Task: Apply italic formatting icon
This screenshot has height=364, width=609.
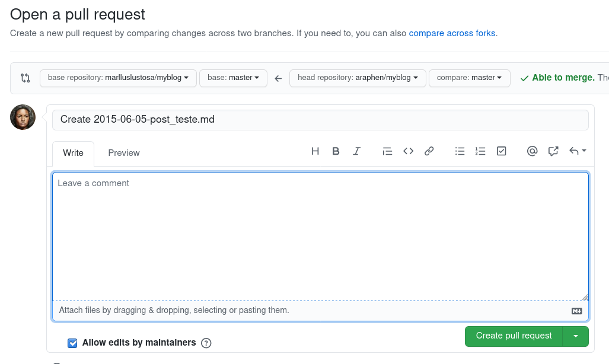Action: pyautogui.click(x=356, y=151)
